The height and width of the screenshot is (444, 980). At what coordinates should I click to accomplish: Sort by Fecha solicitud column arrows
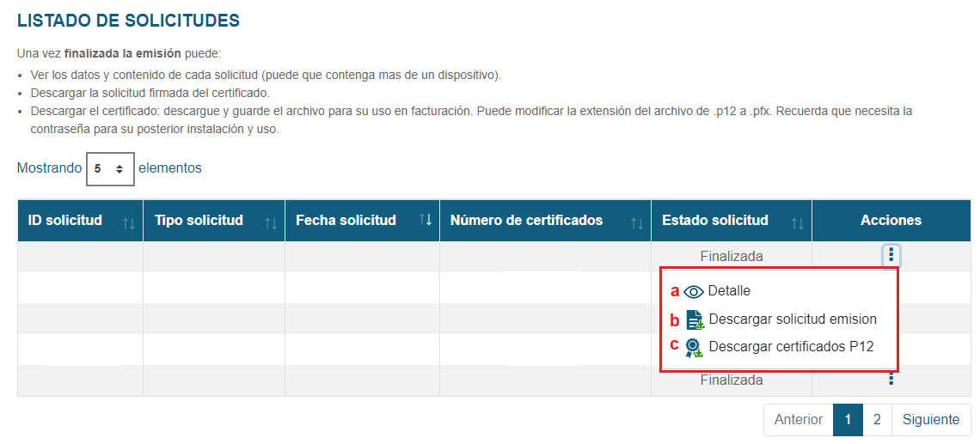click(425, 220)
